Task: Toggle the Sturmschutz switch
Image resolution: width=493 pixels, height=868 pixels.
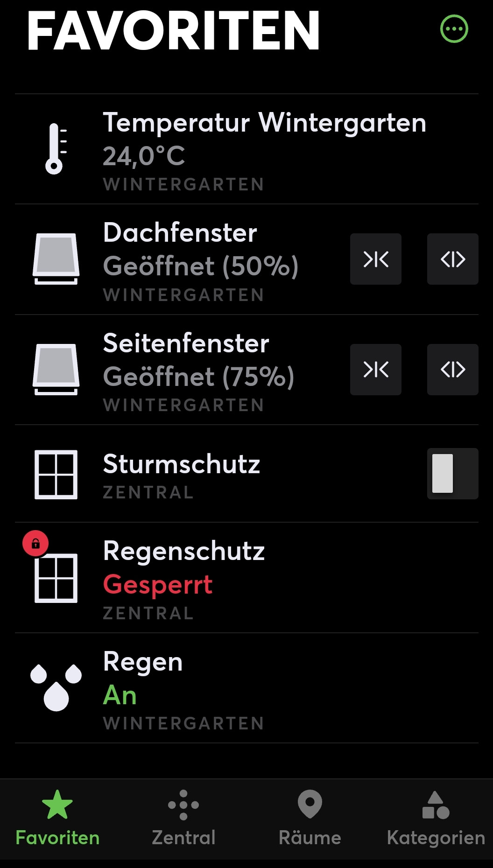Action: point(452,474)
